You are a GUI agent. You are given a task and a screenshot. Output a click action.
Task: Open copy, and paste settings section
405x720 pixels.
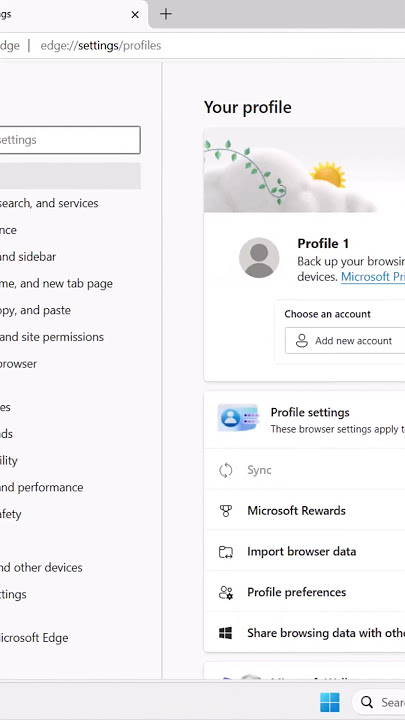pos(35,310)
